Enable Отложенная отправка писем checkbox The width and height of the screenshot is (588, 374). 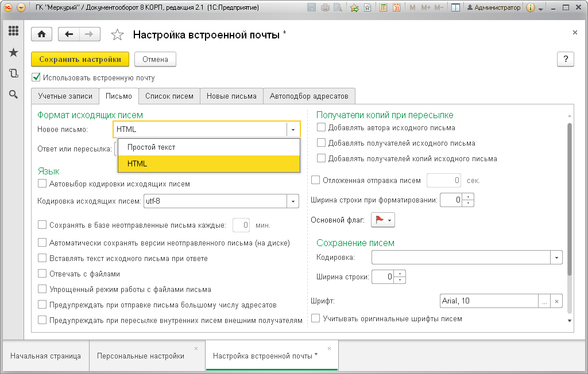click(315, 180)
